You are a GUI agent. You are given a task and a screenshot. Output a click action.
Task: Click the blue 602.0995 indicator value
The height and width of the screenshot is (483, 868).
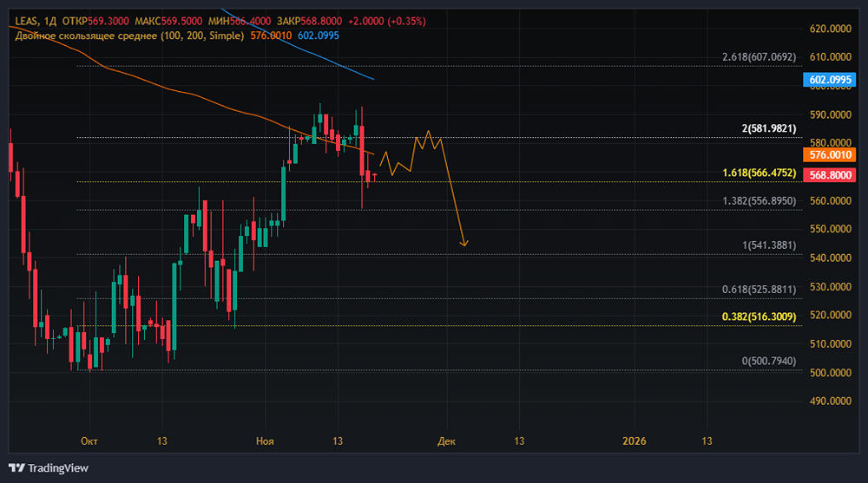[x=319, y=36]
